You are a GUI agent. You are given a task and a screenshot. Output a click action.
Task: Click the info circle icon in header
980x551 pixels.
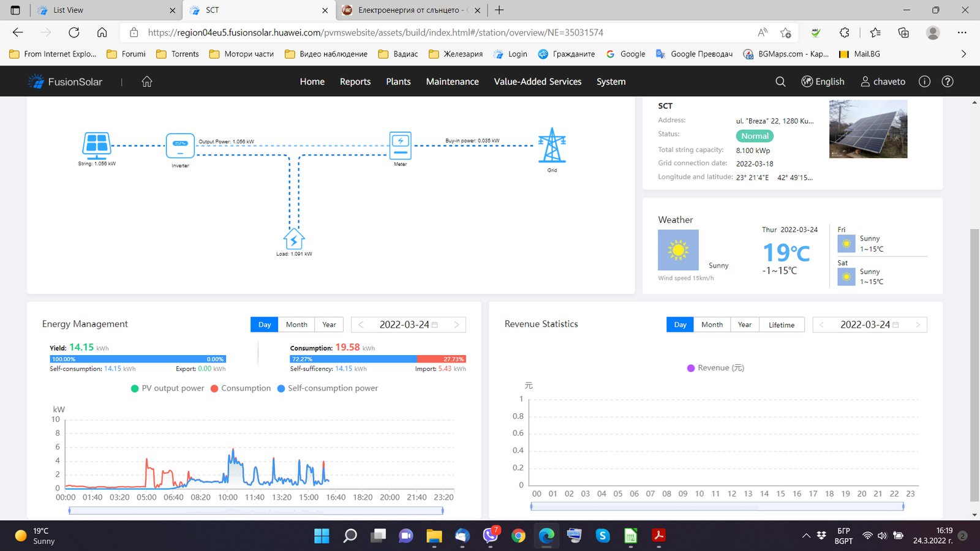(924, 81)
